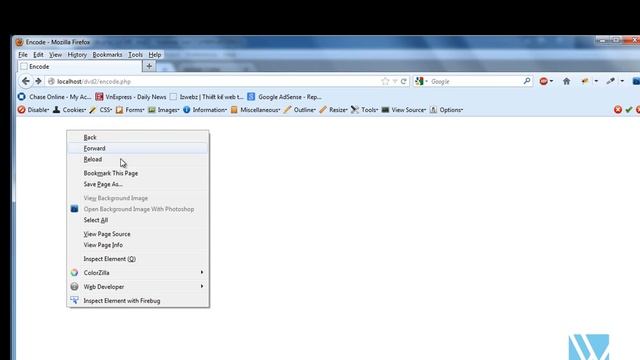
Task: Choose Inspect Element (Q)
Action: [x=138, y=259]
